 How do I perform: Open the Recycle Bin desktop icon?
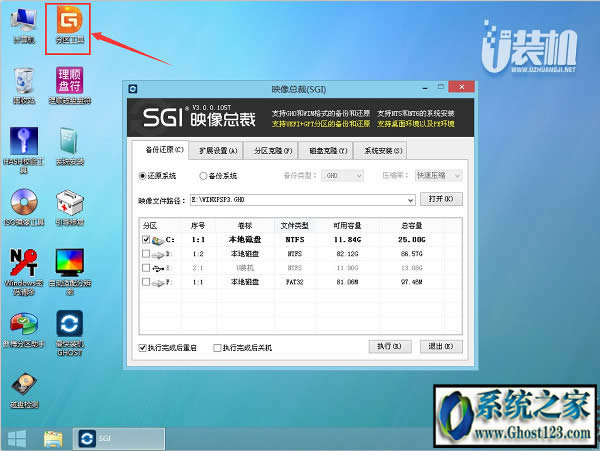coord(22,83)
